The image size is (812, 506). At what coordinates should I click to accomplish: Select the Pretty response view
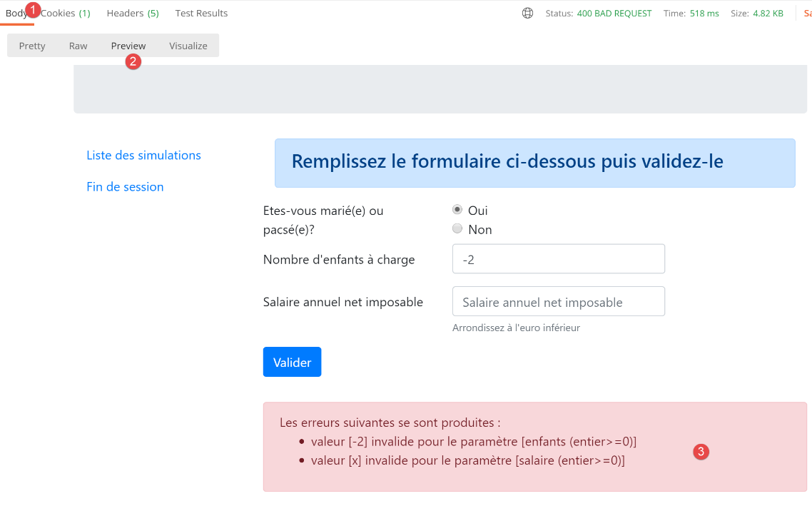tap(32, 46)
